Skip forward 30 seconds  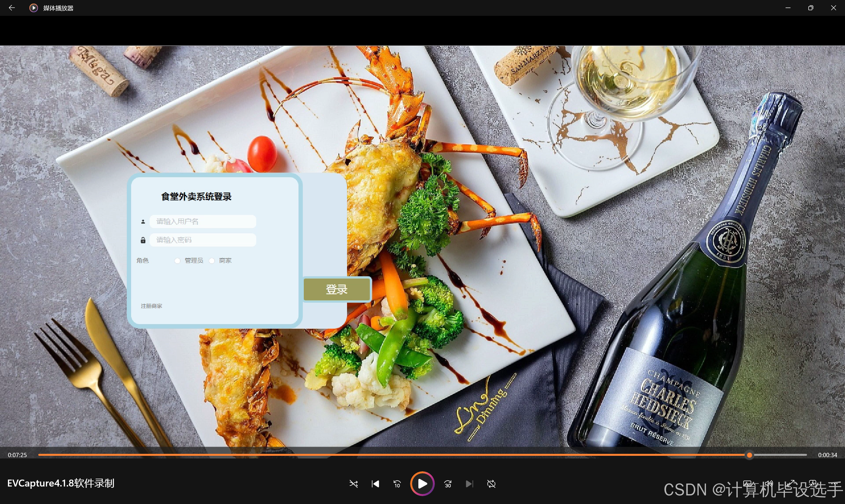pyautogui.click(x=448, y=484)
